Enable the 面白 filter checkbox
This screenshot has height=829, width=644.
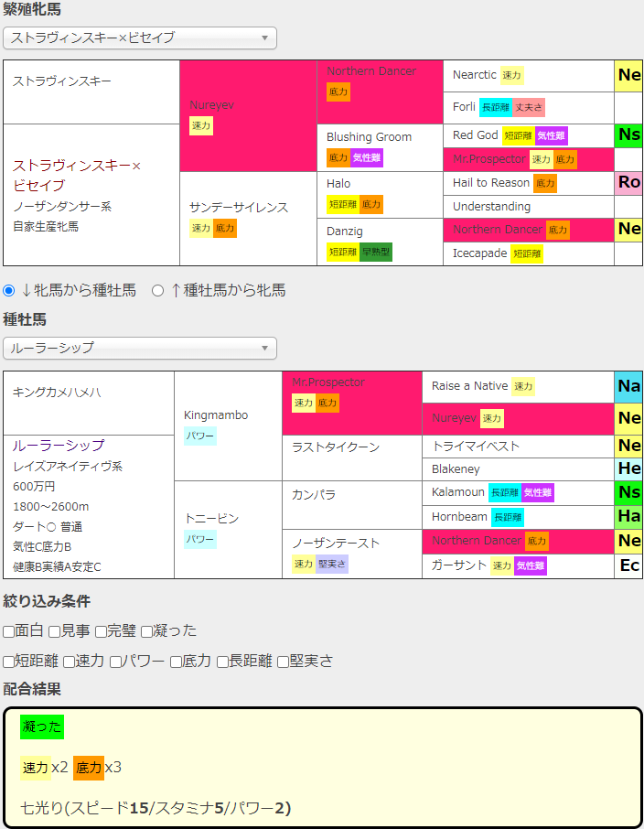point(8,631)
